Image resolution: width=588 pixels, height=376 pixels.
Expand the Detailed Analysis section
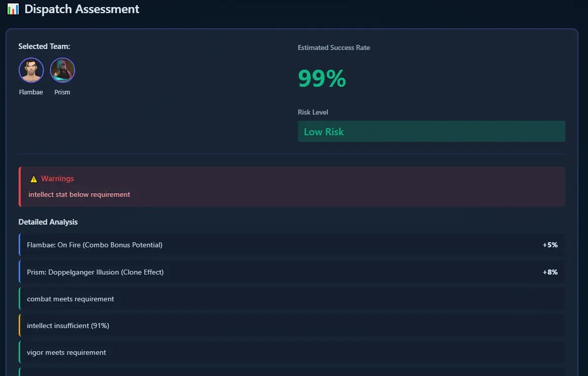(x=48, y=222)
